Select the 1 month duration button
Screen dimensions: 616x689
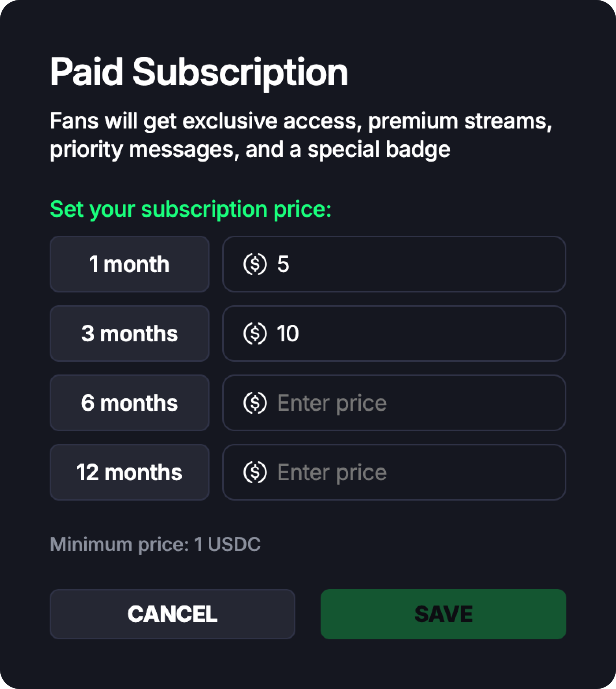click(129, 264)
